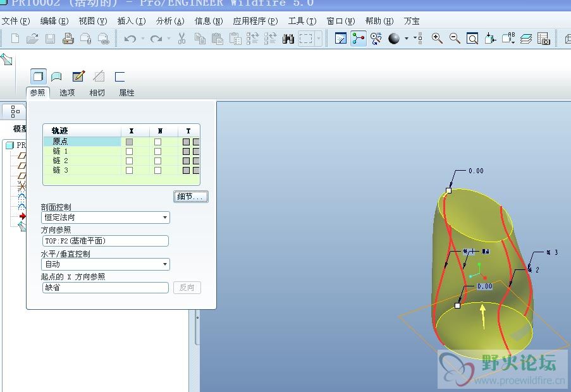Toggle X checkbox for 原点 row
Screen dimensions: 571x392
click(129, 142)
